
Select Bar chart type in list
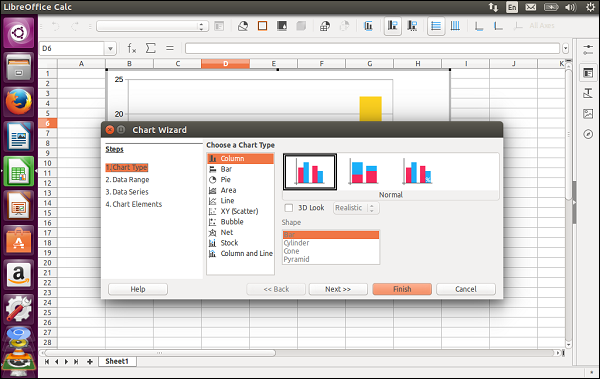click(x=240, y=169)
